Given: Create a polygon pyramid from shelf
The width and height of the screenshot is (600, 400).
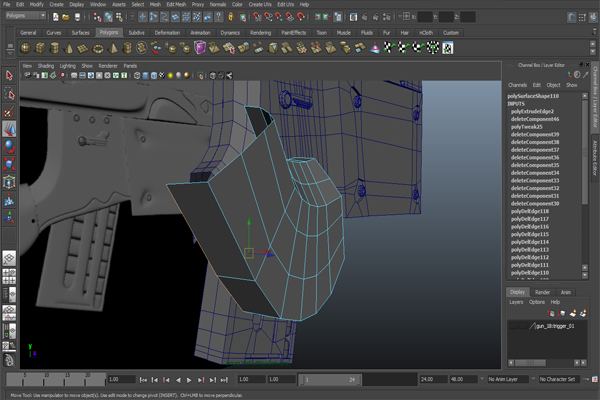Looking at the screenshot, I should tap(113, 48).
